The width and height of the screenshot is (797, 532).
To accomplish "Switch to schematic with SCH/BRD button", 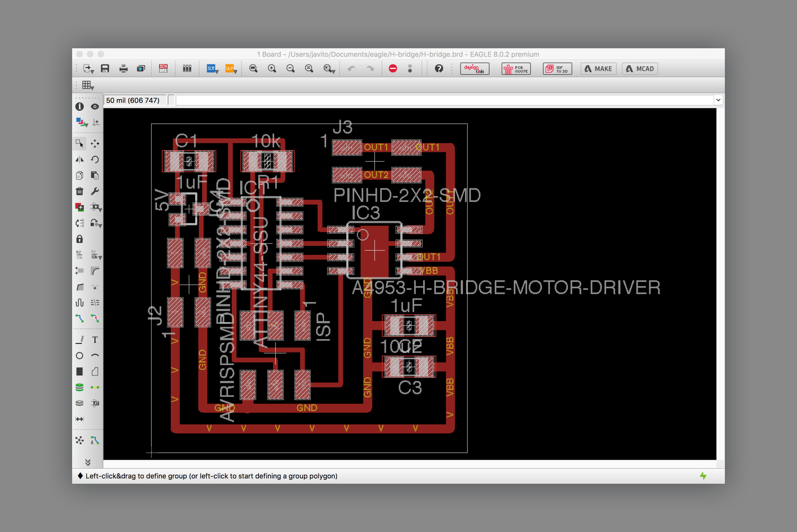I will 163,68.
